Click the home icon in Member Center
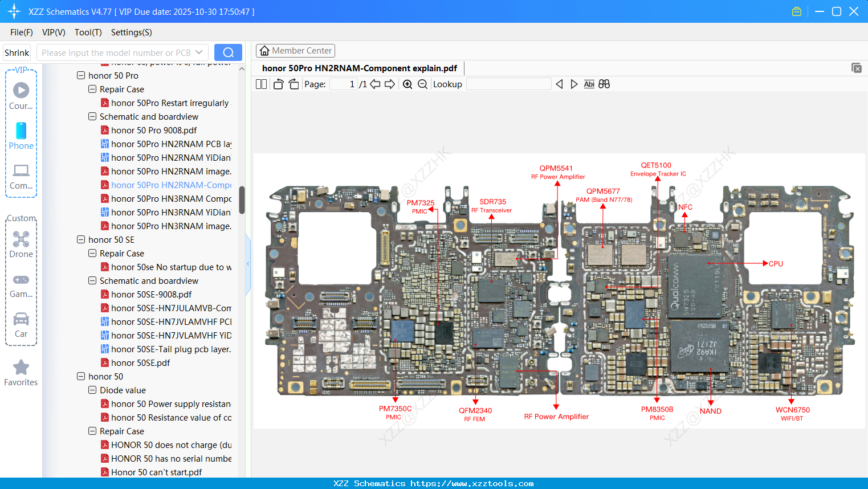 [264, 51]
